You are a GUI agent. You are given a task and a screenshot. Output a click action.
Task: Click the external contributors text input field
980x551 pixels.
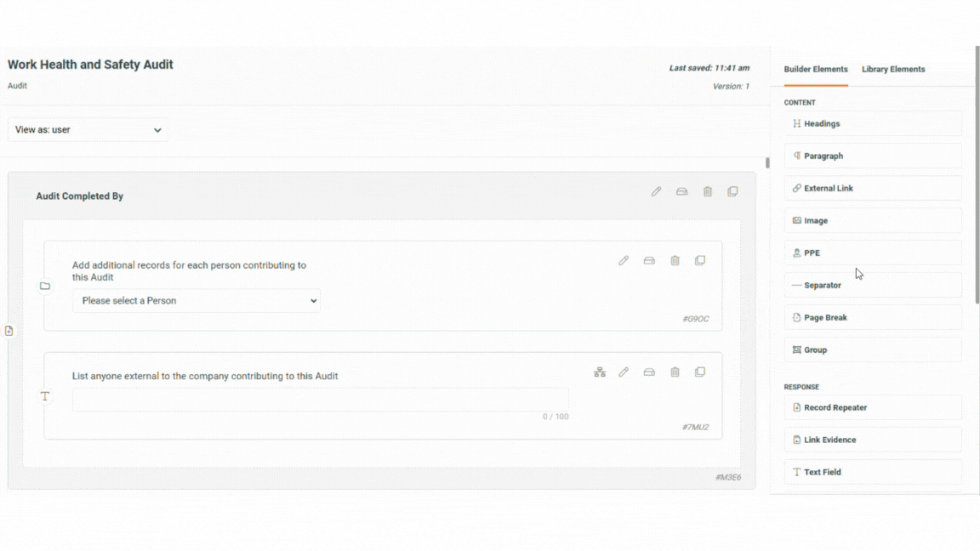click(x=320, y=400)
